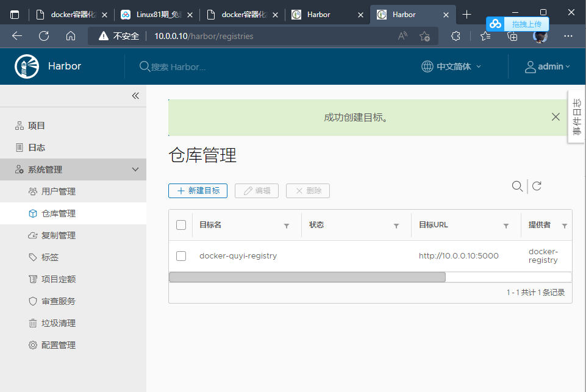Open filter for 状态 column
The height and width of the screenshot is (392, 586).
pos(396,226)
